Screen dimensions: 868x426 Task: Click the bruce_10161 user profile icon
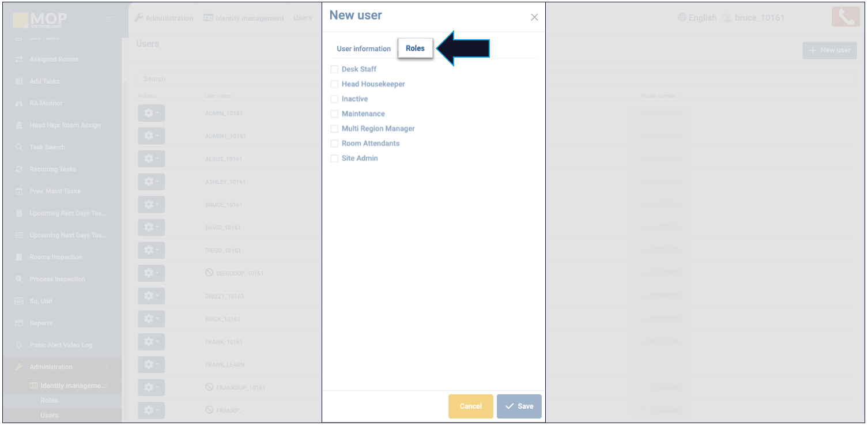(x=727, y=18)
